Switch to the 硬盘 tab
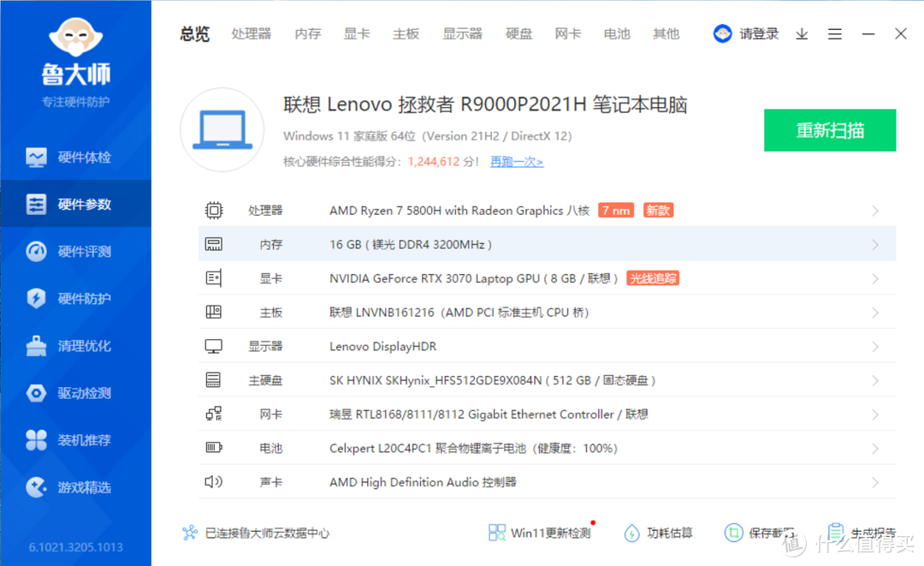The image size is (924, 566). coord(518,33)
